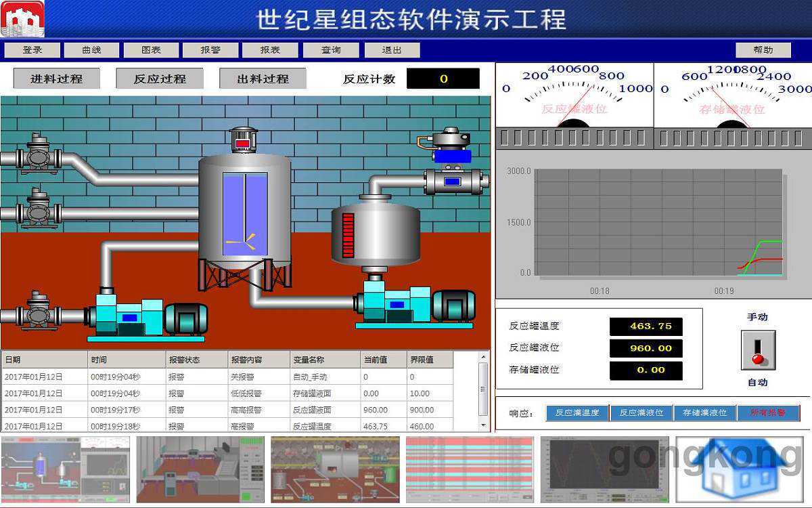Click the top inlet pipe valve
812x508 pixels.
38,157
